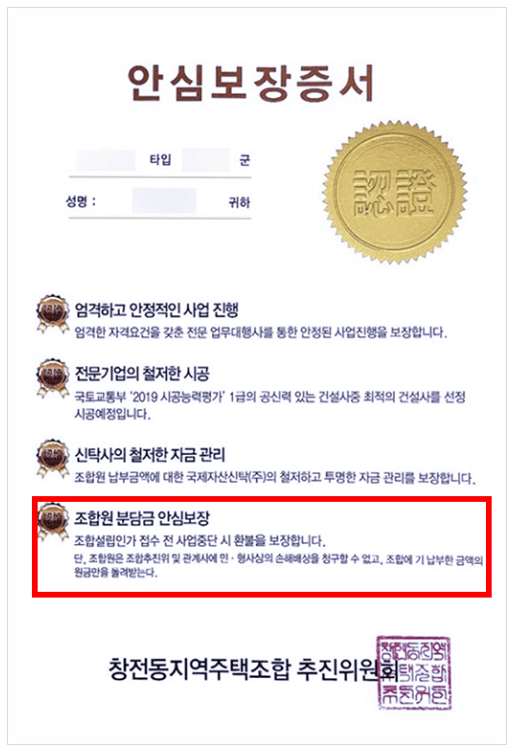
Task: Click the fine-print disclaimer starting with 단, 조합원은
Action: (278, 566)
